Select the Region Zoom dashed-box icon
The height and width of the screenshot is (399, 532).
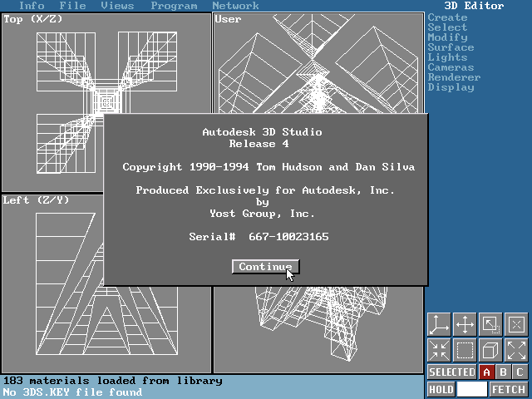point(465,350)
